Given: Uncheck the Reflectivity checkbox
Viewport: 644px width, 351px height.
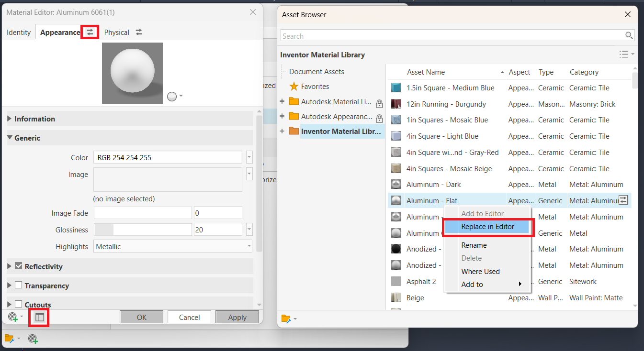Looking at the screenshot, I should point(19,266).
